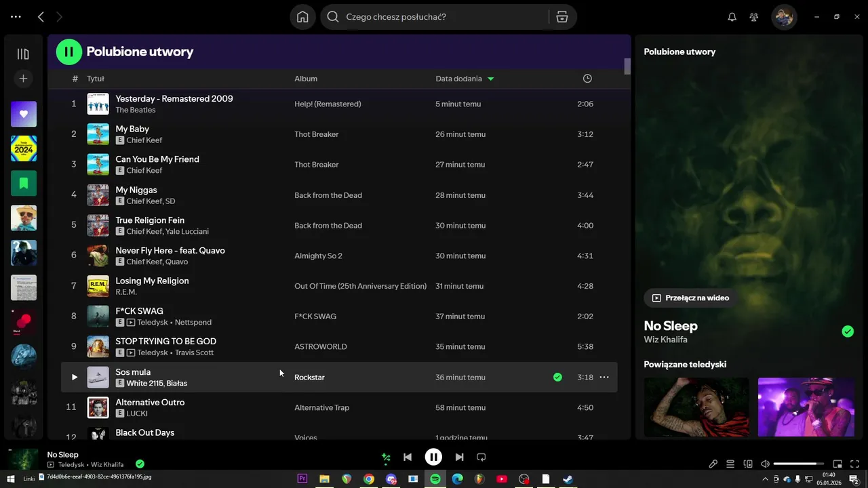Sort by duration clock icon
Screen dimensions: 868x488
click(x=587, y=79)
